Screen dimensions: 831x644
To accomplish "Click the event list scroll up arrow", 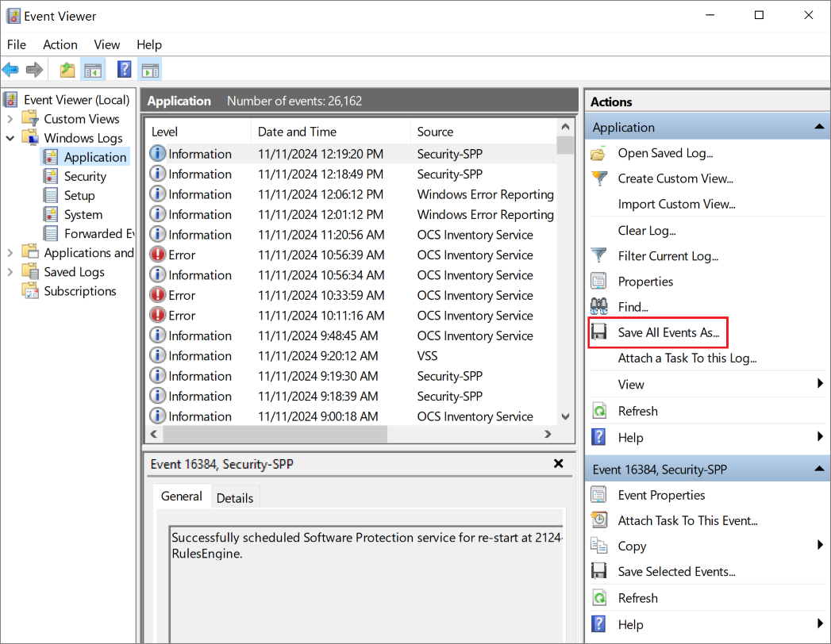I will pos(565,127).
